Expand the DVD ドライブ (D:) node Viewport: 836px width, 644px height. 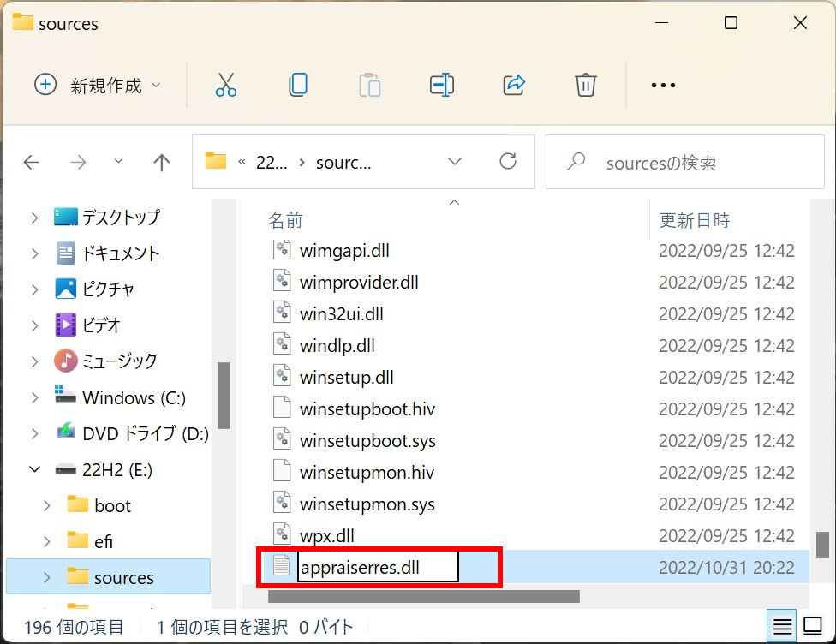coord(34,434)
